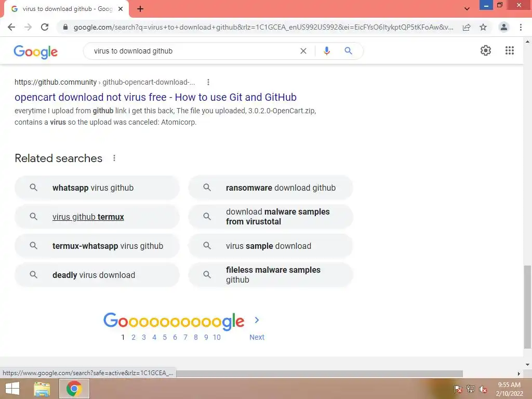Search 'ransomware download github' suggestion
The height and width of the screenshot is (399, 532).
[x=271, y=188]
